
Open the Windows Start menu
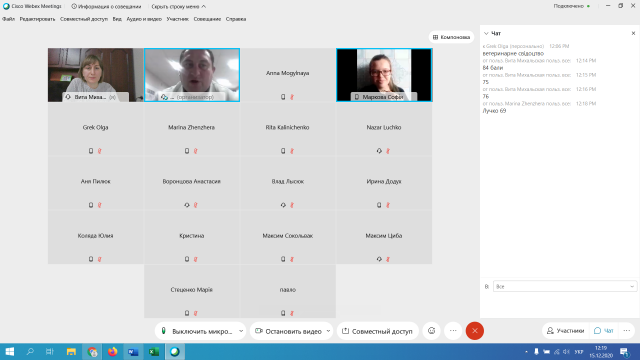pos(9,351)
